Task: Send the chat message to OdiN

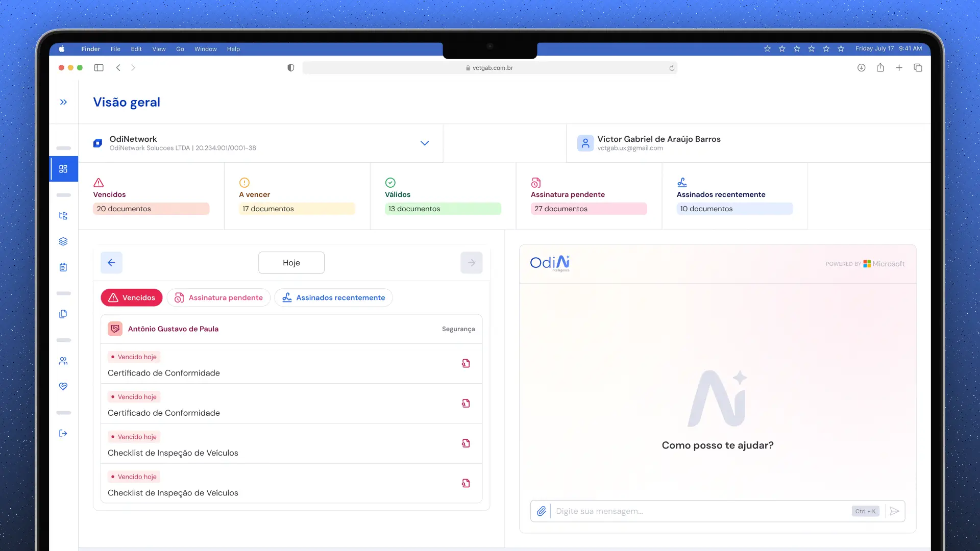Action: pos(894,511)
